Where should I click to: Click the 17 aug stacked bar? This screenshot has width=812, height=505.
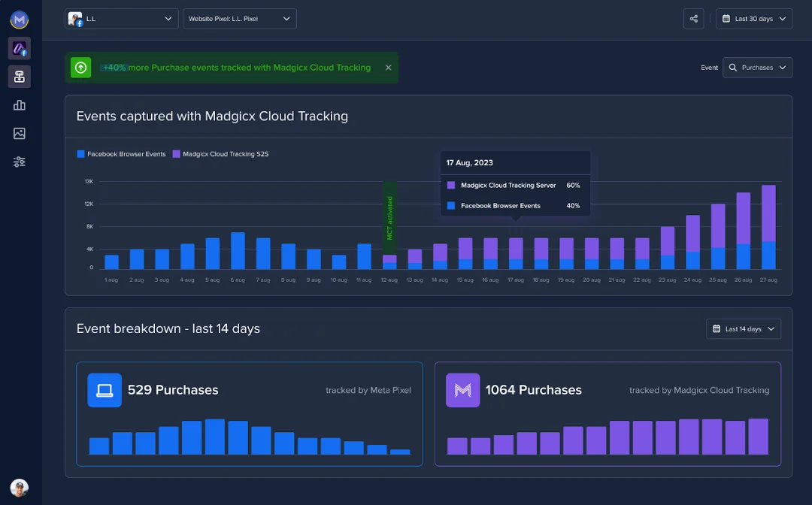pyautogui.click(x=516, y=253)
